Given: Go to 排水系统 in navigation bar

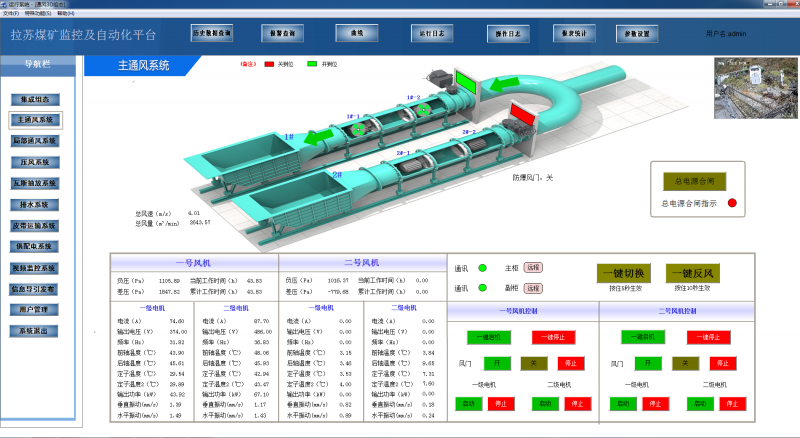Looking at the screenshot, I should click(35, 205).
